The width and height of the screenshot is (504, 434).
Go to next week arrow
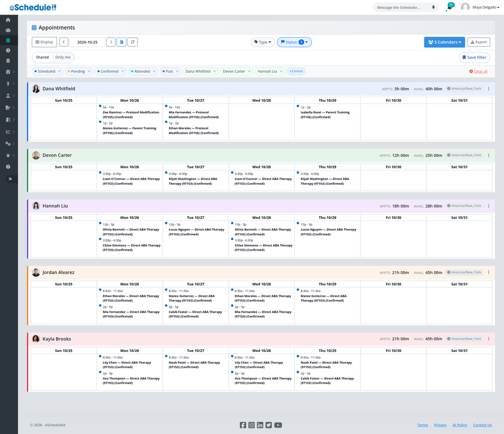111,42
